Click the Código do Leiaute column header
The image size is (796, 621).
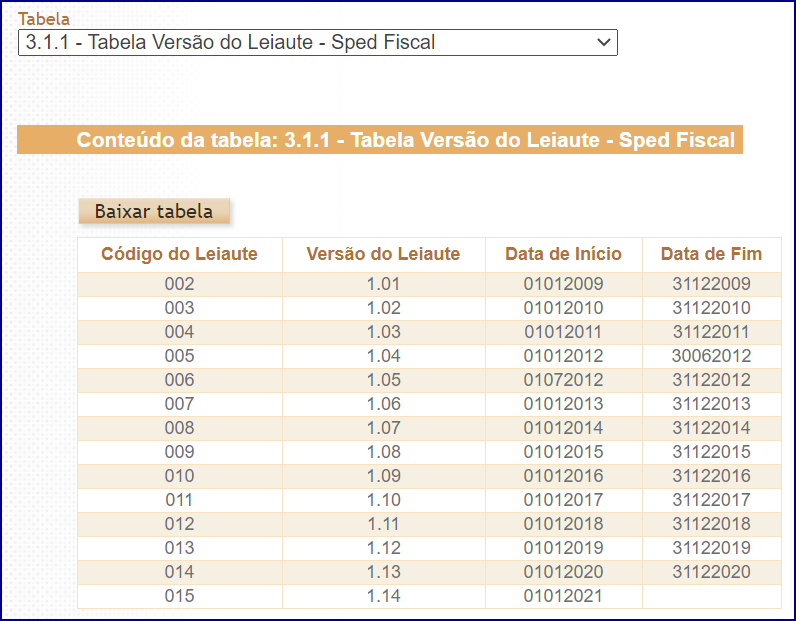tap(179, 254)
